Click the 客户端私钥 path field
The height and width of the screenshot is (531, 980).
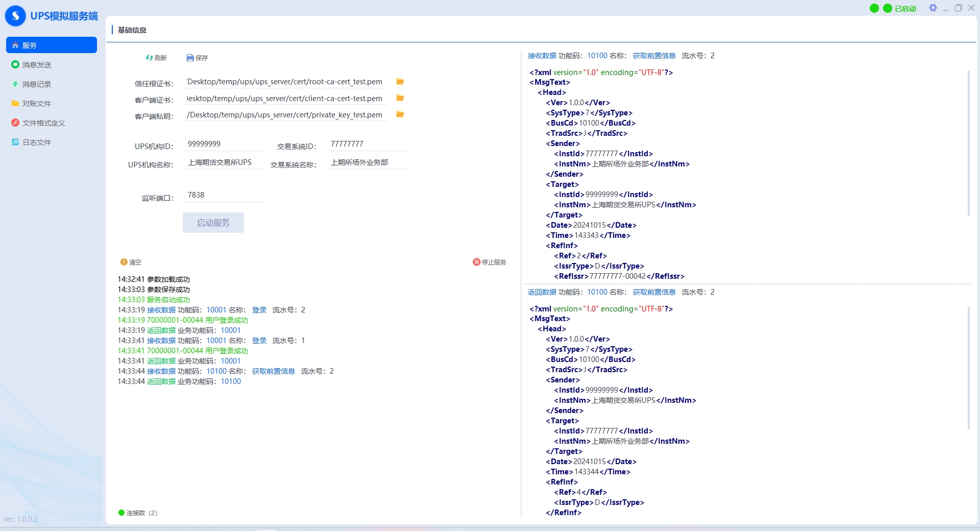click(x=285, y=115)
